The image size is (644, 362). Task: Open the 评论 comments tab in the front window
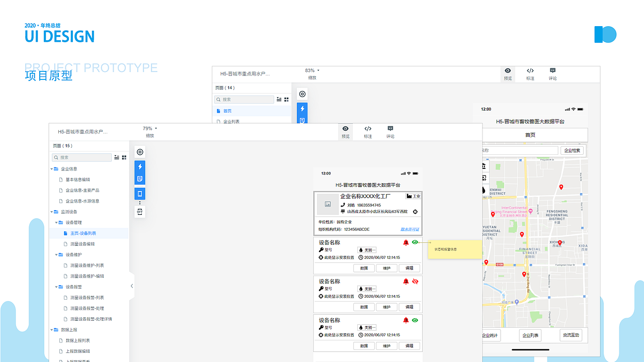(390, 132)
